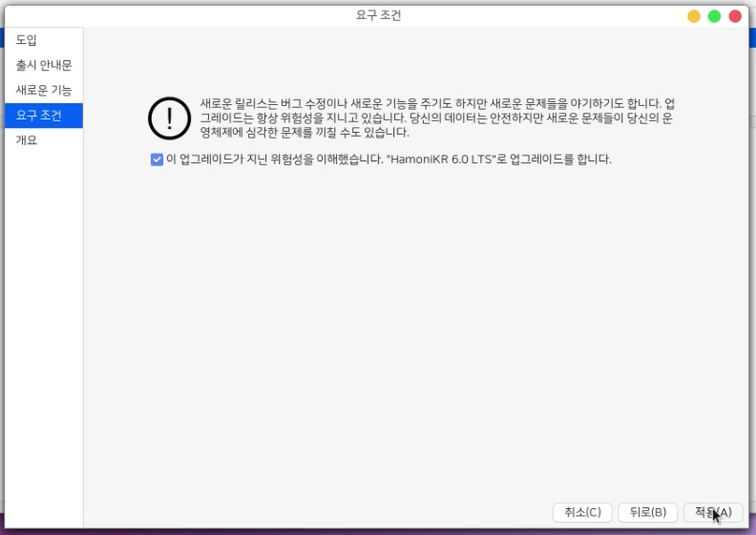The height and width of the screenshot is (535, 756).
Task: Uncheck the upgrade risk acknowledgment checkbox
Action: coord(157,160)
